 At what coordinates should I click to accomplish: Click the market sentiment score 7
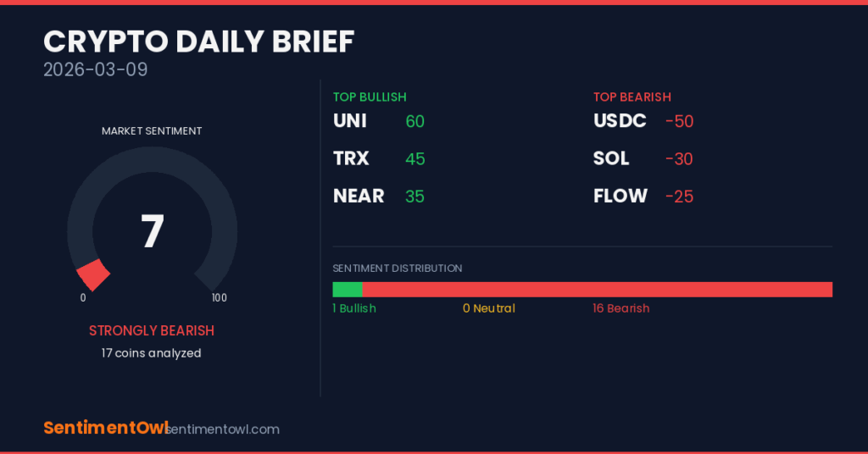coord(152,231)
